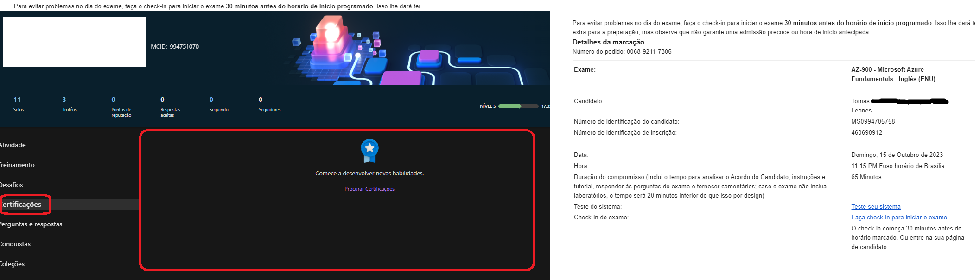This screenshot has height=280, width=980.
Task: Open the Atividade sidebar section
Action: point(13,145)
